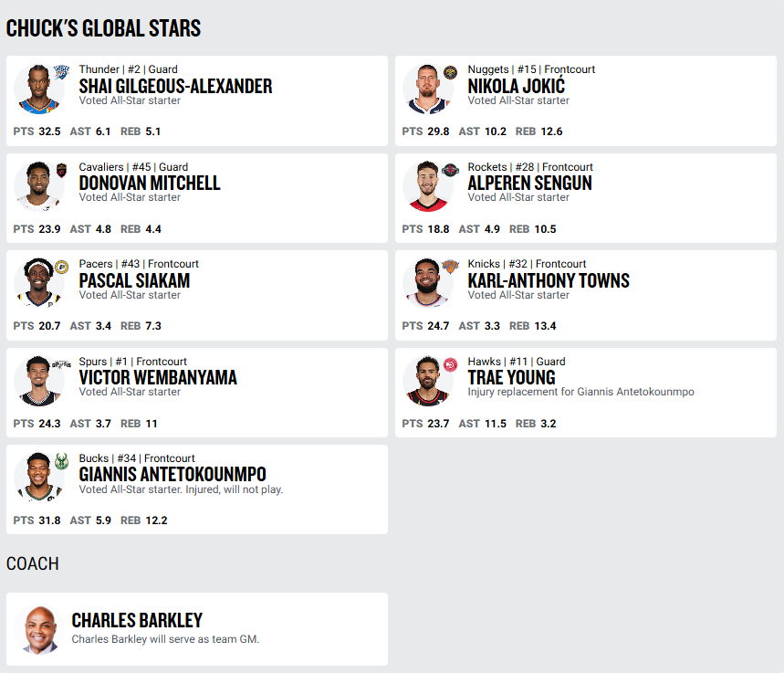The width and height of the screenshot is (784, 673).
Task: Open Shai Gilgeous-Alexander's player name link
Action: point(175,86)
